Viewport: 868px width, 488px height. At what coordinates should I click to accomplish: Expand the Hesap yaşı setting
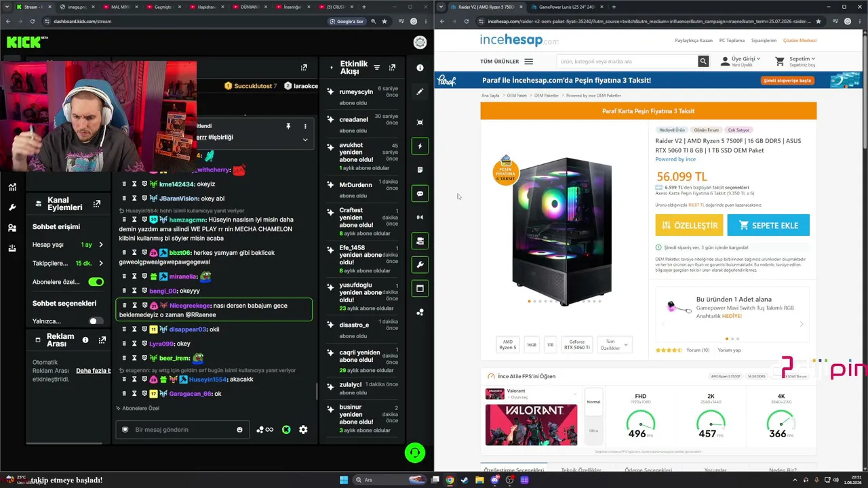click(x=101, y=245)
